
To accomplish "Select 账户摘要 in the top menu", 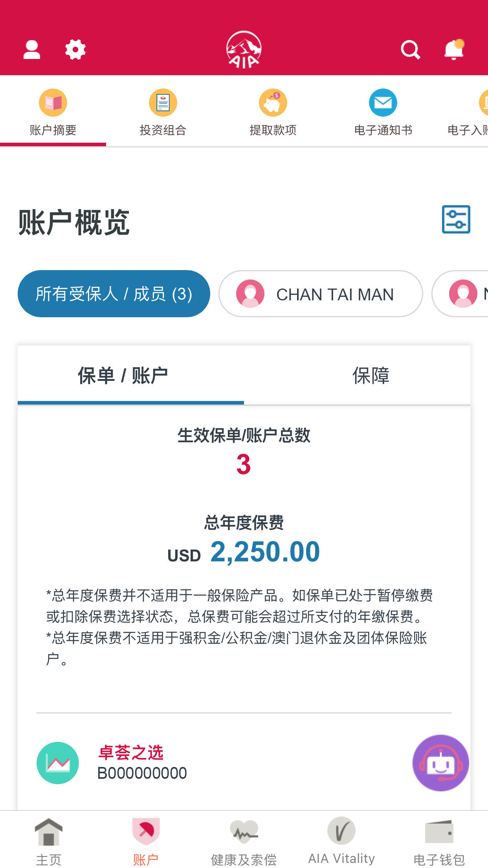I will (53, 113).
